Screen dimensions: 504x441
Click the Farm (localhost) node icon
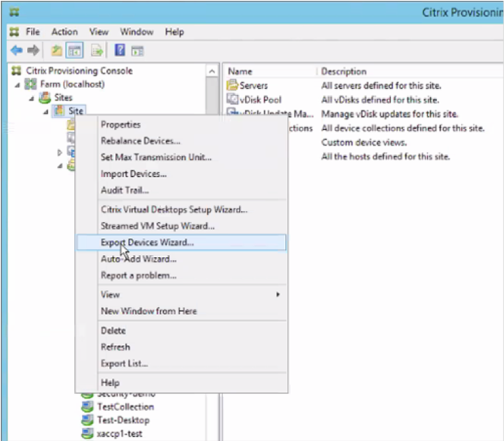point(31,84)
